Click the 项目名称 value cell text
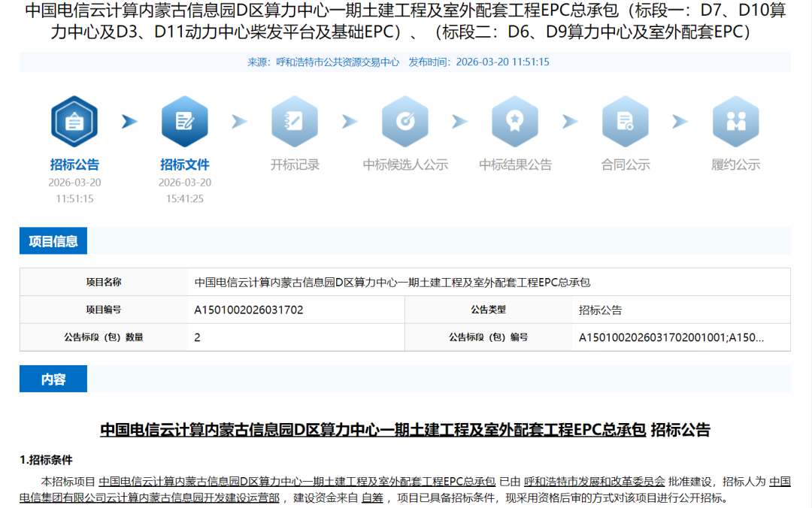Screen dimensions: 812x508 [x=392, y=283]
